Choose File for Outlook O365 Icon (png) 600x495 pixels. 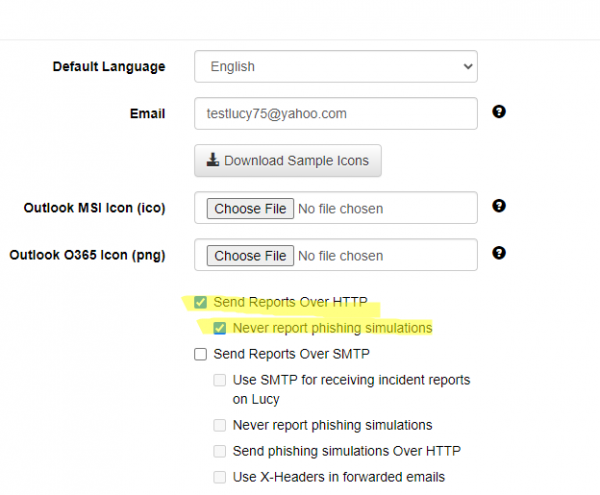[250, 256]
